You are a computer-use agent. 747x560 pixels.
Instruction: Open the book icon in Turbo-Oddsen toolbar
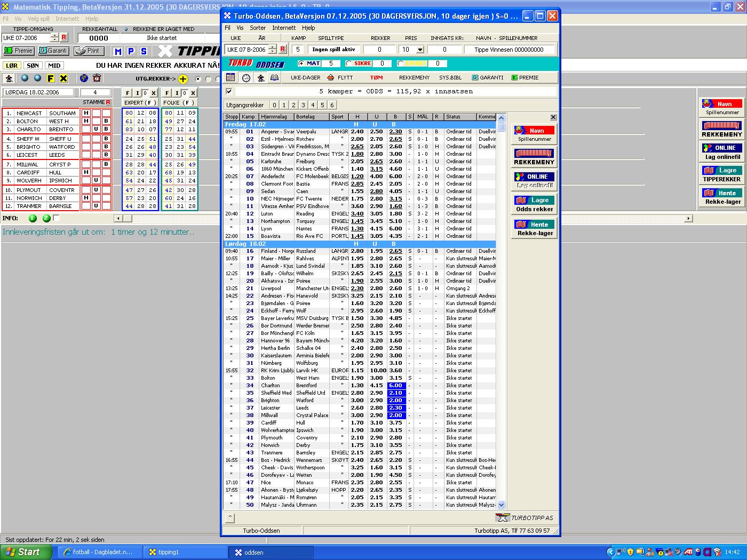pyautogui.click(x=274, y=78)
